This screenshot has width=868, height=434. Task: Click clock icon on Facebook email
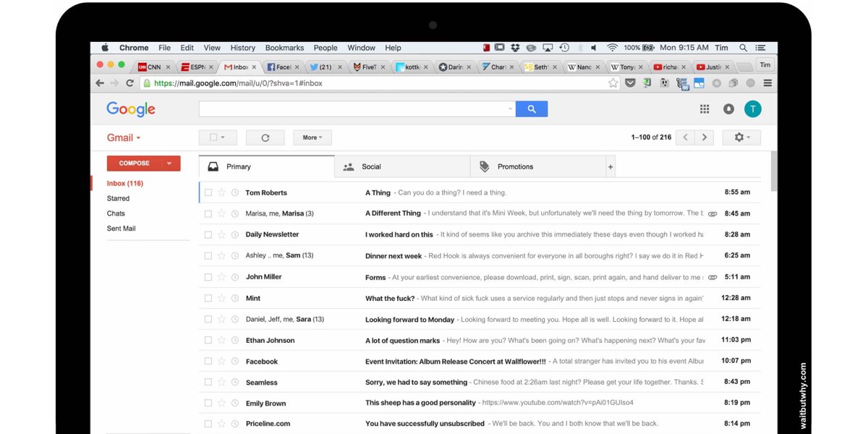pos(235,361)
